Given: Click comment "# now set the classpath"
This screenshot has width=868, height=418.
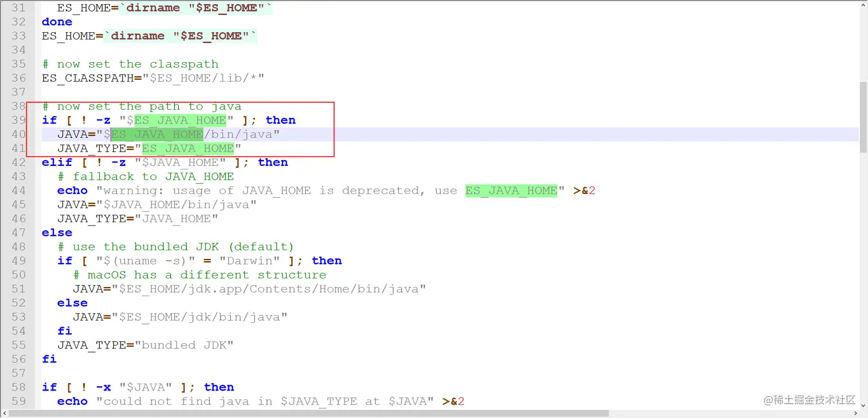Looking at the screenshot, I should pyautogui.click(x=130, y=64).
